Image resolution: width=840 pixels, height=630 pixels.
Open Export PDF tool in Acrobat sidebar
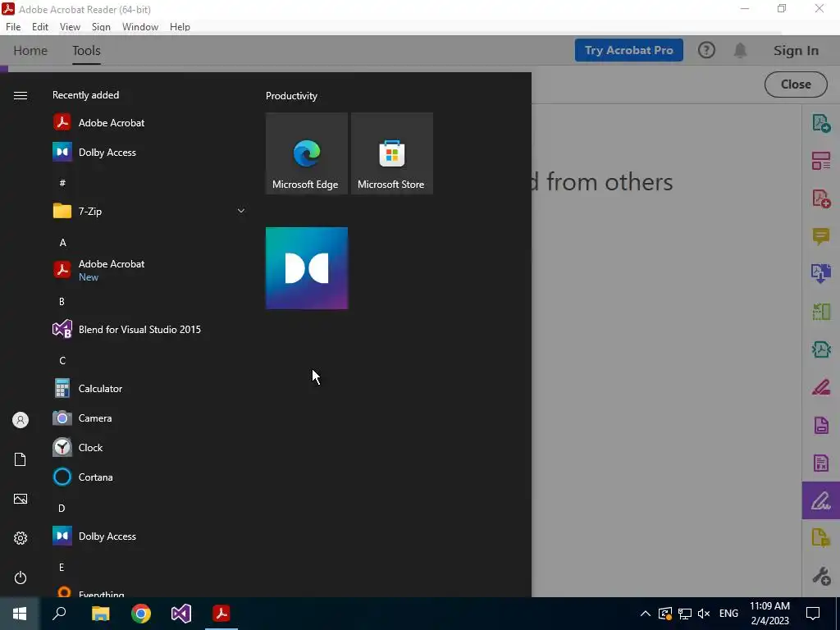[820, 123]
